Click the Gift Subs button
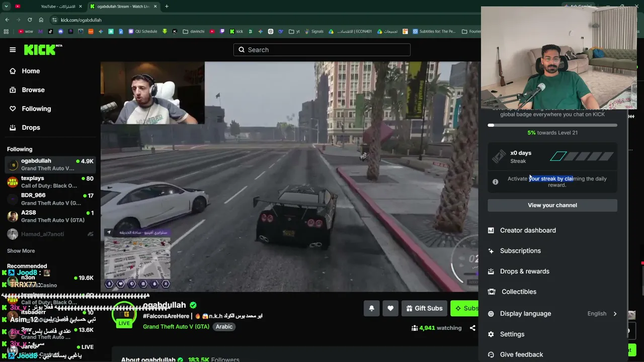The image size is (644, 362). 425,308
